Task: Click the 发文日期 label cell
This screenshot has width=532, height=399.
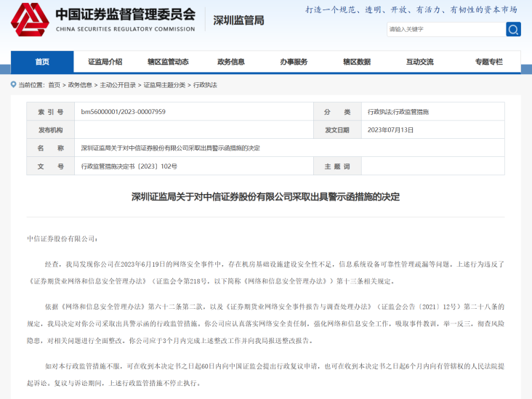Action: click(x=337, y=130)
